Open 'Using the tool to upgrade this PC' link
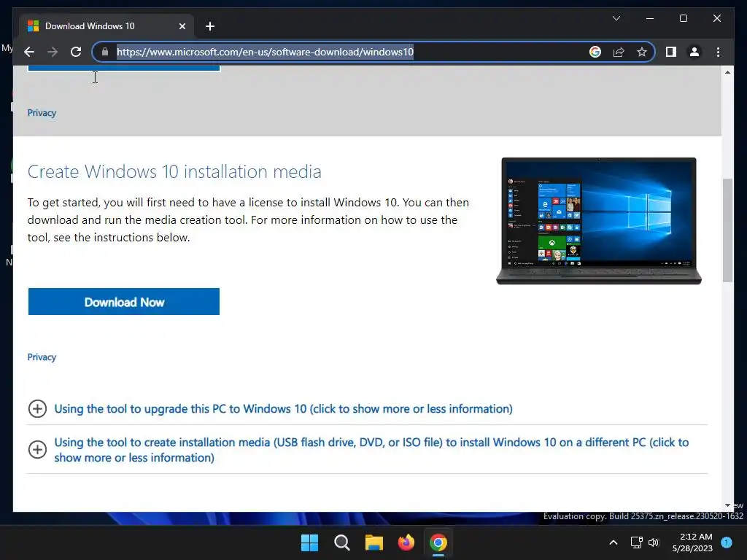Screen dimensions: 747x560 [283, 408]
